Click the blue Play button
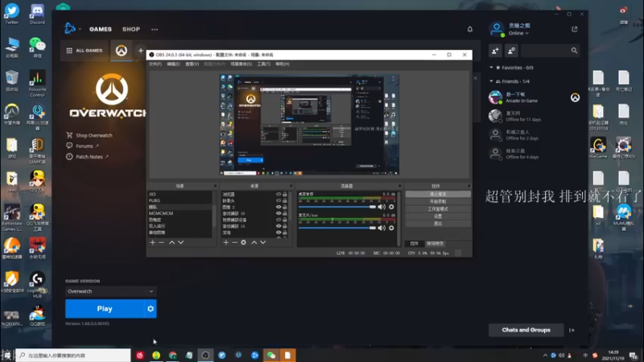This screenshot has width=644, height=362. (x=105, y=309)
